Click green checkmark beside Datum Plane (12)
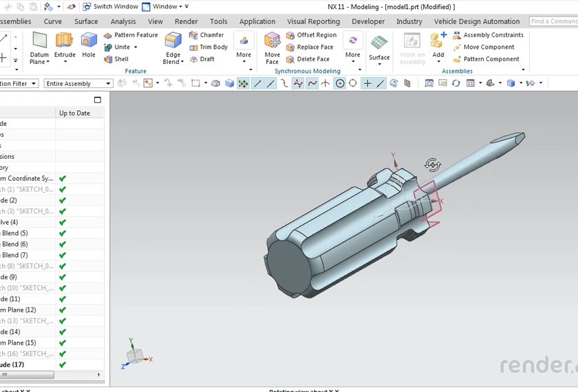 coord(63,310)
